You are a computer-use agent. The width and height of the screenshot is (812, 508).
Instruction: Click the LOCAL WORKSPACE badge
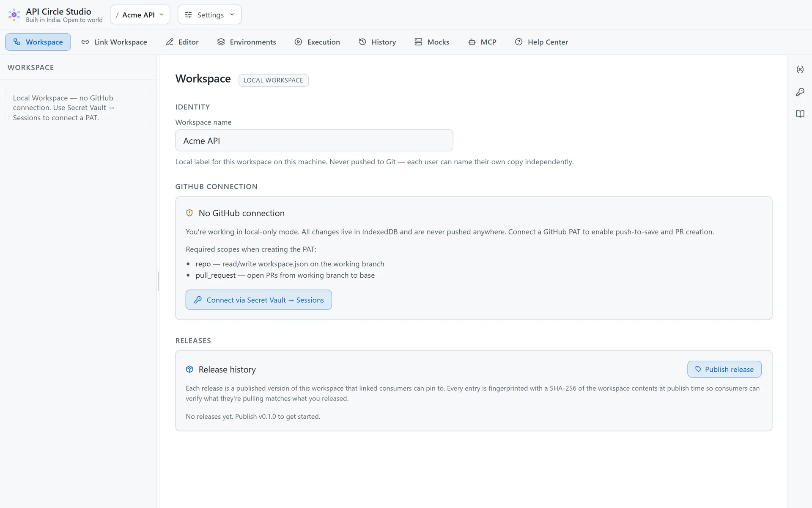click(274, 80)
